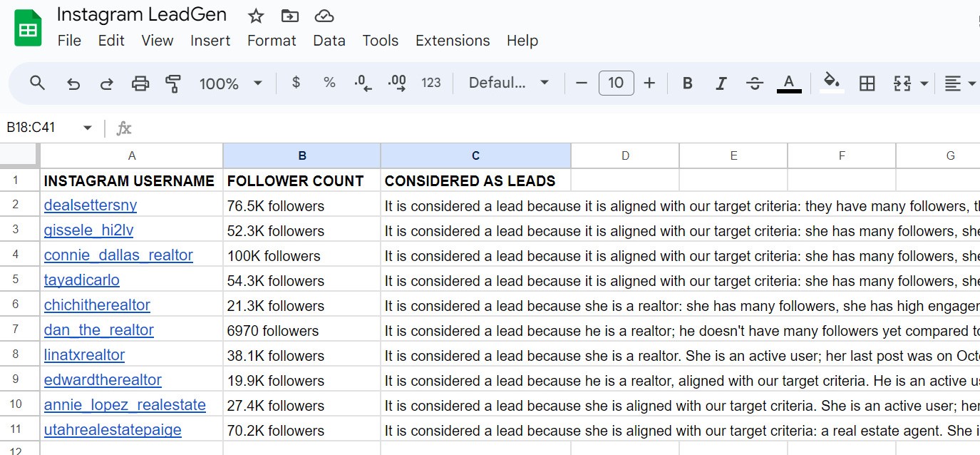Toggle italic formatting
The height and width of the screenshot is (455, 980).
point(721,83)
